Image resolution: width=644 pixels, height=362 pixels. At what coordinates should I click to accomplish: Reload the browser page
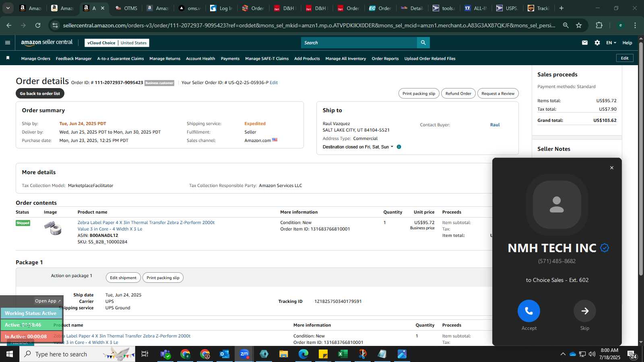[38, 25]
